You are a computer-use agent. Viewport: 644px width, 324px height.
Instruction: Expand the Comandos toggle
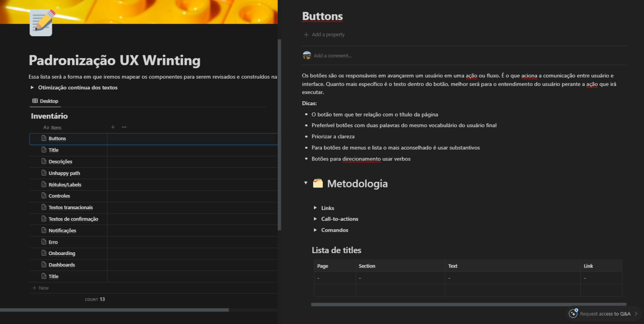coord(315,230)
